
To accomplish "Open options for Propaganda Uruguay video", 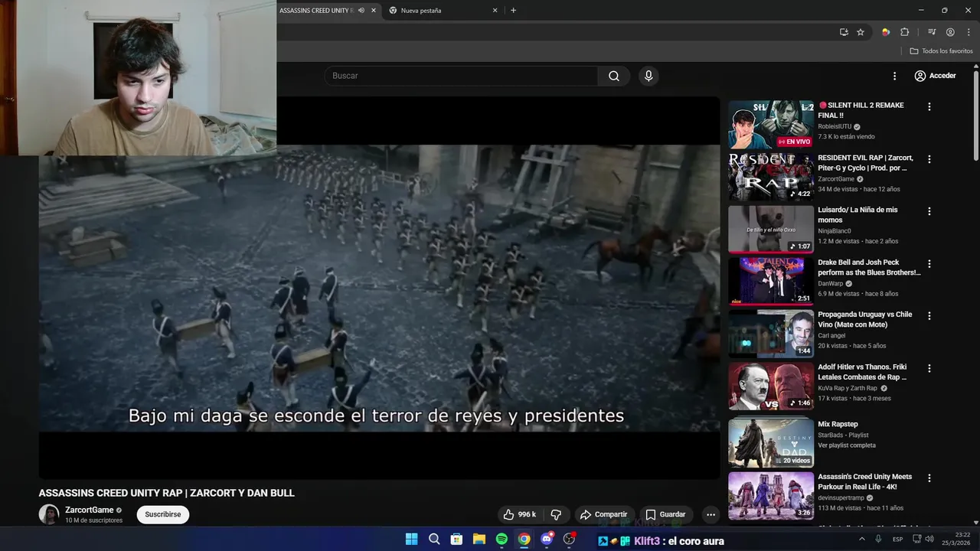I will click(x=929, y=315).
